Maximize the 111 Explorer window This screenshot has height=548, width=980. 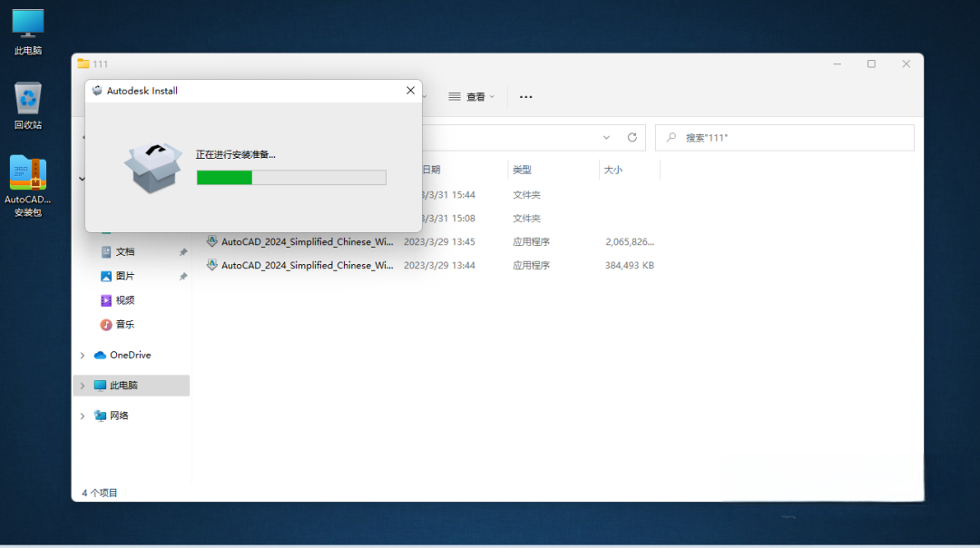click(871, 64)
